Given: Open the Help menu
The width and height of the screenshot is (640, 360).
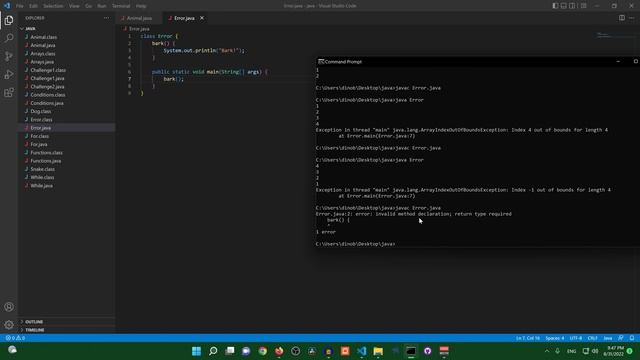Looking at the screenshot, I should (141, 6).
